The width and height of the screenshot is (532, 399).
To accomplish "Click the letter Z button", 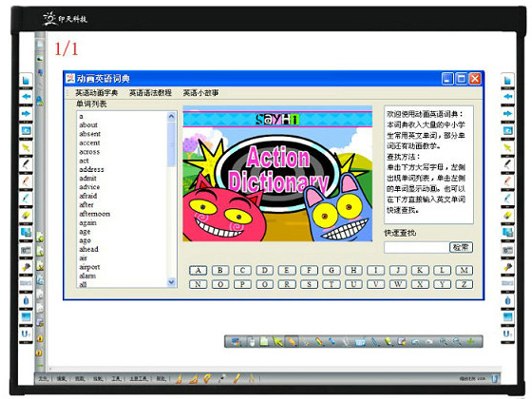I will [465, 284].
